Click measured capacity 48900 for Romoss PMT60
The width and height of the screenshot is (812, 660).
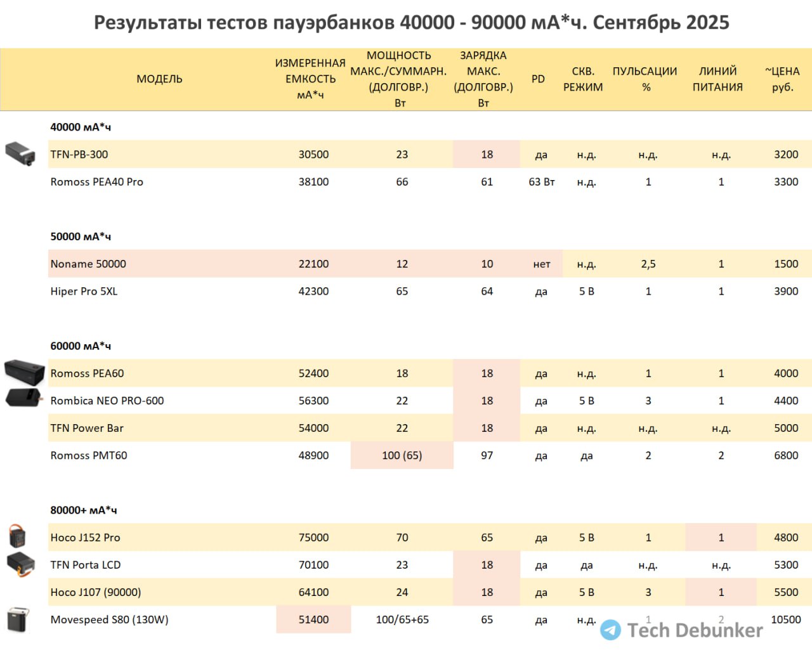(x=314, y=455)
